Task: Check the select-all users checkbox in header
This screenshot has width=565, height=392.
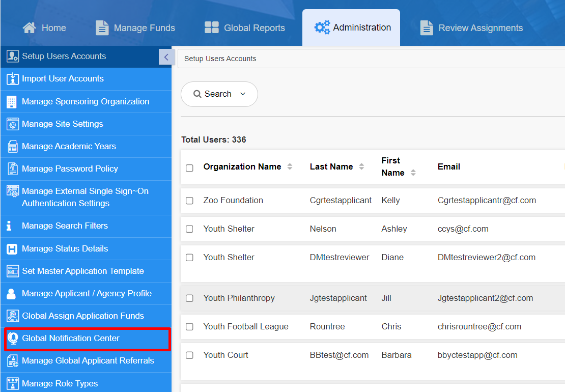Action: coord(189,168)
